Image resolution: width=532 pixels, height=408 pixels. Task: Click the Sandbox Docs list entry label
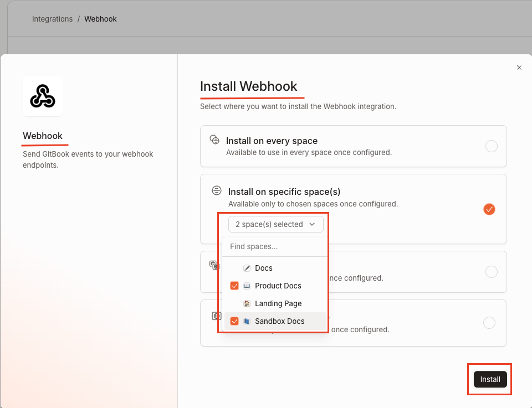coord(279,321)
